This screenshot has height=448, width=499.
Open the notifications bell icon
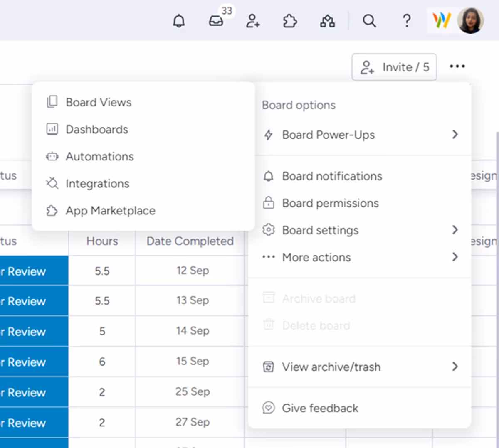[x=179, y=20]
